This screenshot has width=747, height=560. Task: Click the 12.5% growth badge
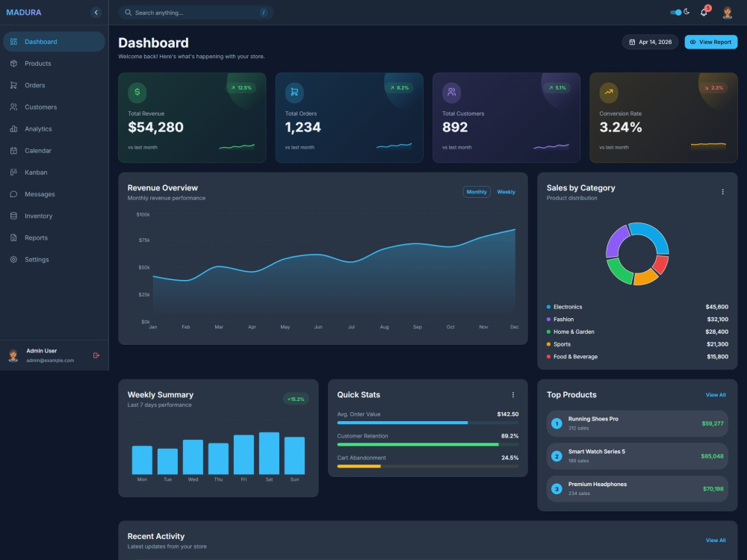(241, 87)
